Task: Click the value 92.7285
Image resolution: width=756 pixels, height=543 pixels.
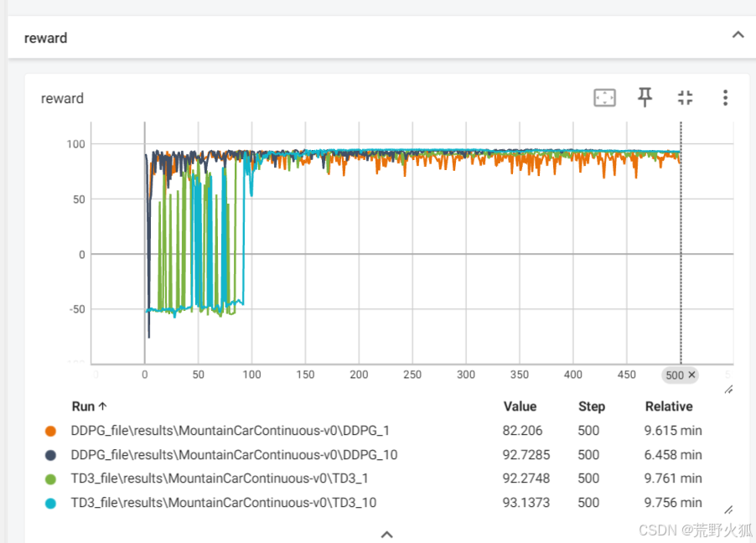Action: tap(526, 455)
